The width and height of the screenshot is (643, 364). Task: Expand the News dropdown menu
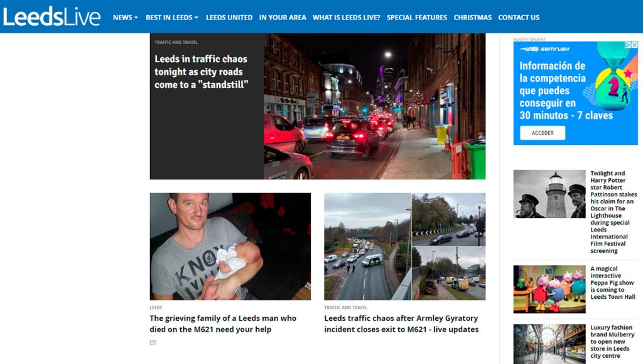tap(126, 18)
